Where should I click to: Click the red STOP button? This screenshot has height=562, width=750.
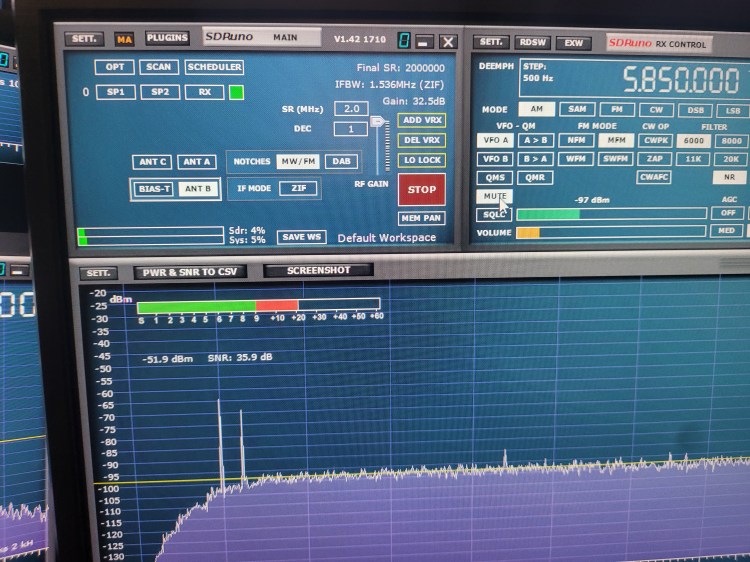[x=421, y=189]
